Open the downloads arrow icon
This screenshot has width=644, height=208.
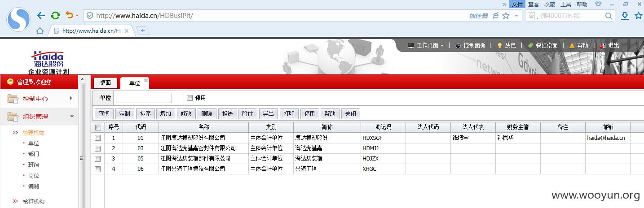coord(625,16)
